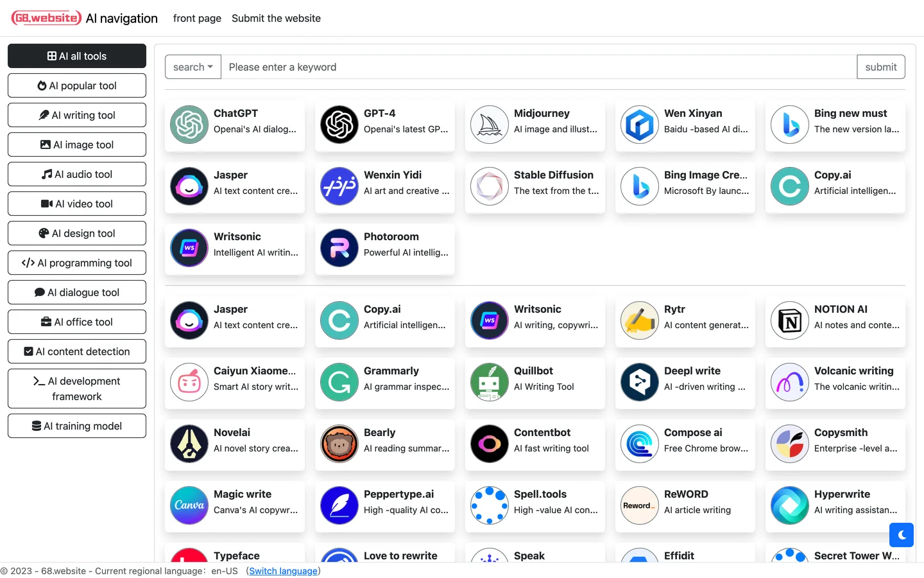Click the submit search button
This screenshot has width=924, height=578.
point(881,67)
